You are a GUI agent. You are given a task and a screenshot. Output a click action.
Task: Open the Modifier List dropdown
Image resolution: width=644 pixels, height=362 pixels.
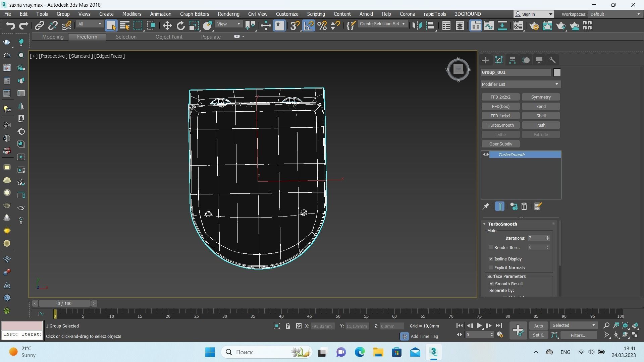521,84
